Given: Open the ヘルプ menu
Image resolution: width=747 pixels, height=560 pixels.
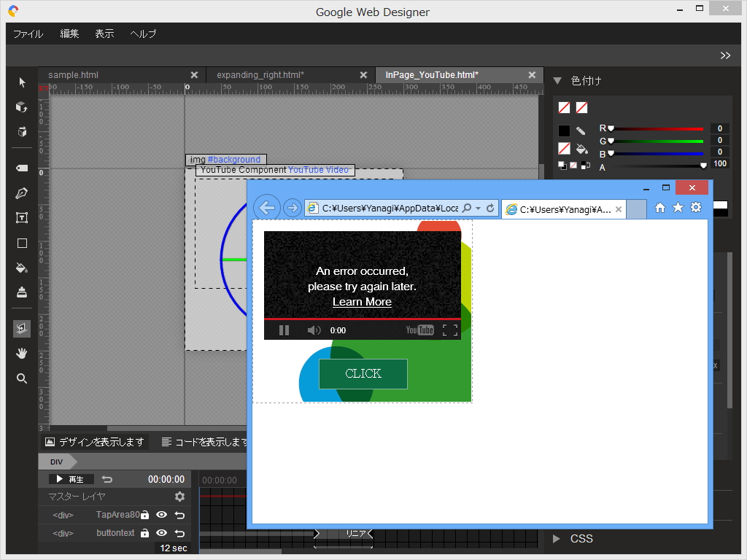Looking at the screenshot, I should point(144,34).
